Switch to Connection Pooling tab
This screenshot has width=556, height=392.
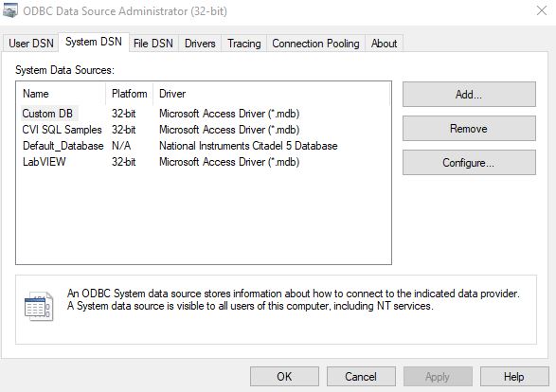tap(315, 44)
